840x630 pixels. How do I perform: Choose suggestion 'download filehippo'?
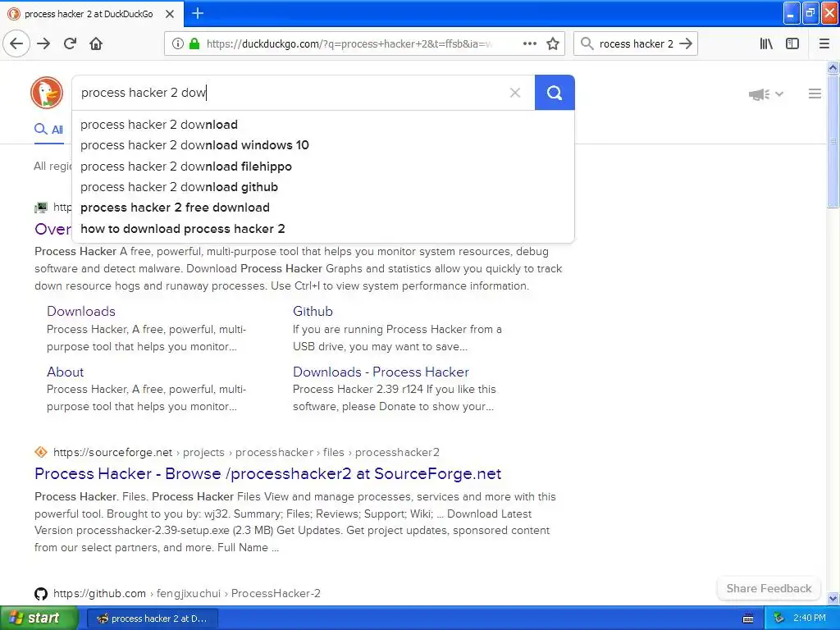point(323,166)
